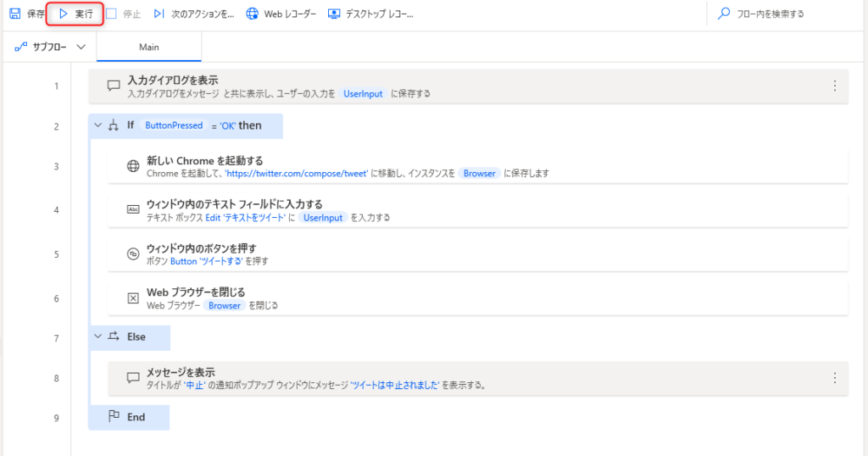Click the flow search field フロー内を検索する

pyautogui.click(x=770, y=14)
